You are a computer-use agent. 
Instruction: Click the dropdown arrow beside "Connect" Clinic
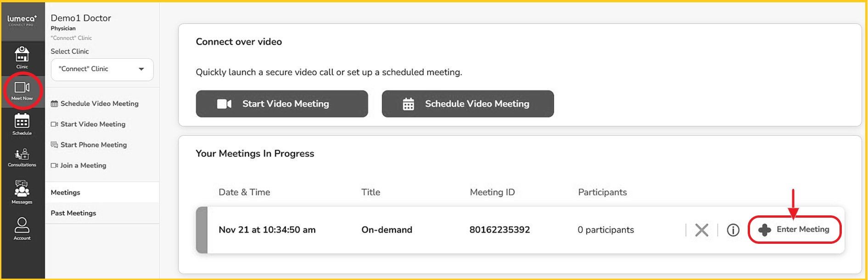point(141,69)
